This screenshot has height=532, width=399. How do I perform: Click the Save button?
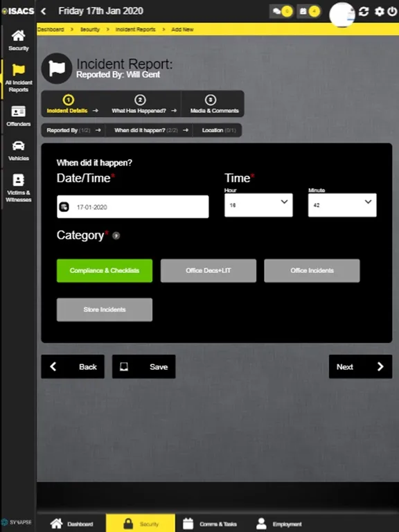pos(144,366)
